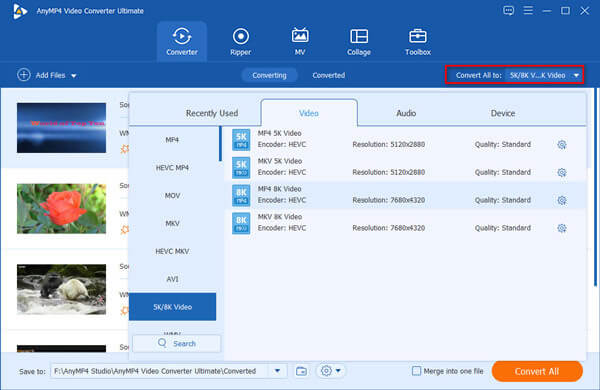The image size is (600, 390).
Task: Click the feedback chat icon in title bar
Action: pos(509,11)
